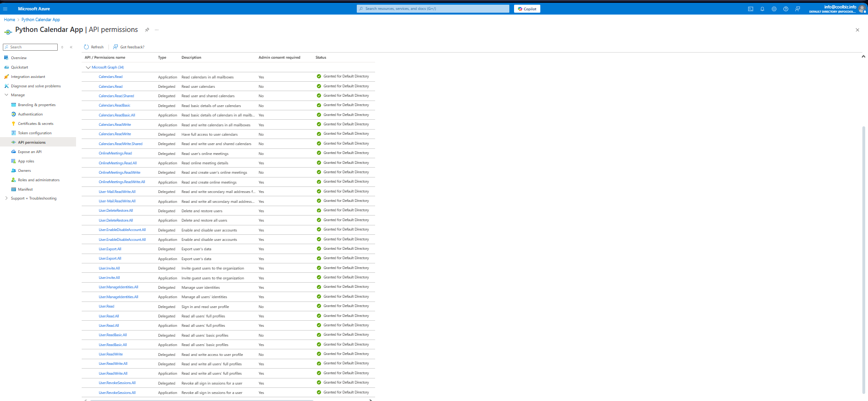Click the top bar feedback icon
Image resolution: width=868 pixels, height=401 pixels.
[x=798, y=9]
